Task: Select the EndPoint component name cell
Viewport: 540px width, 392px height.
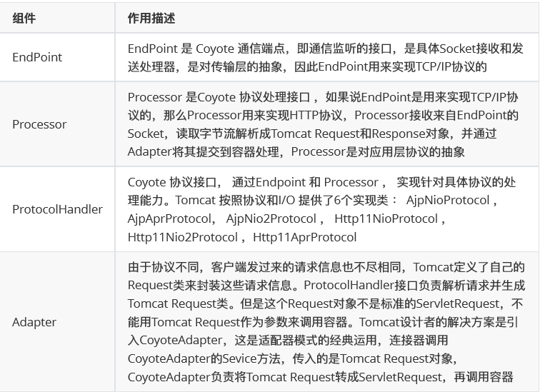Action: click(37, 57)
